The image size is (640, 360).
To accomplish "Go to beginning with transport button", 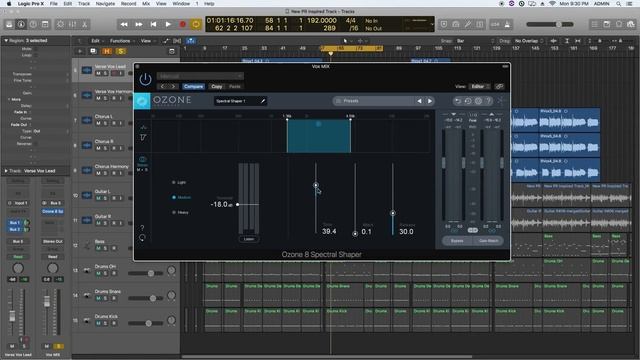I will click(153, 24).
